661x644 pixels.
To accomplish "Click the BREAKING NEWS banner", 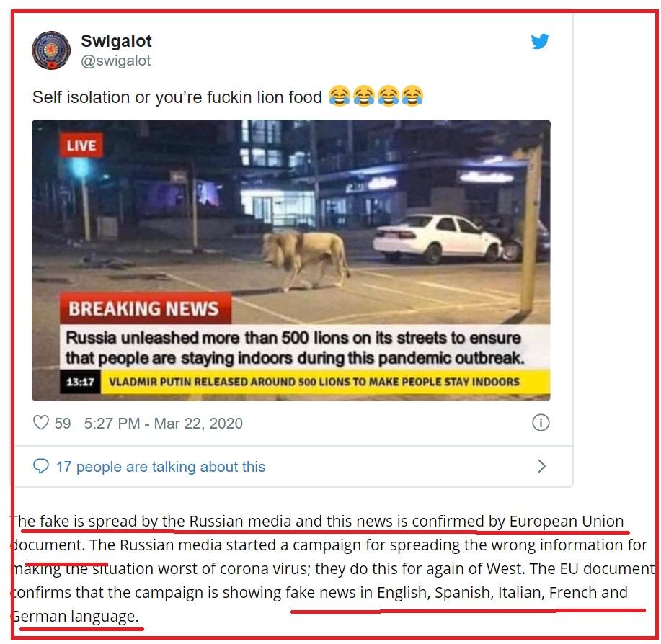I will click(145, 308).
